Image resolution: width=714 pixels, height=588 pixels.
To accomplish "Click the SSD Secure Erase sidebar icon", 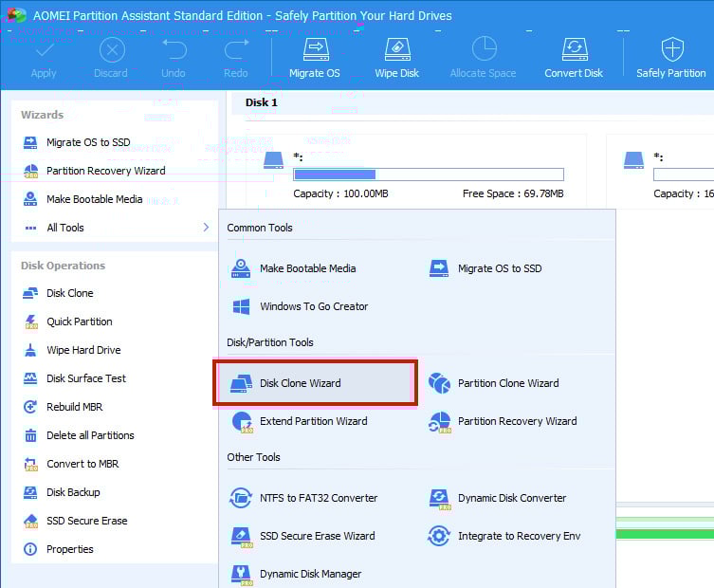I will 30,521.
